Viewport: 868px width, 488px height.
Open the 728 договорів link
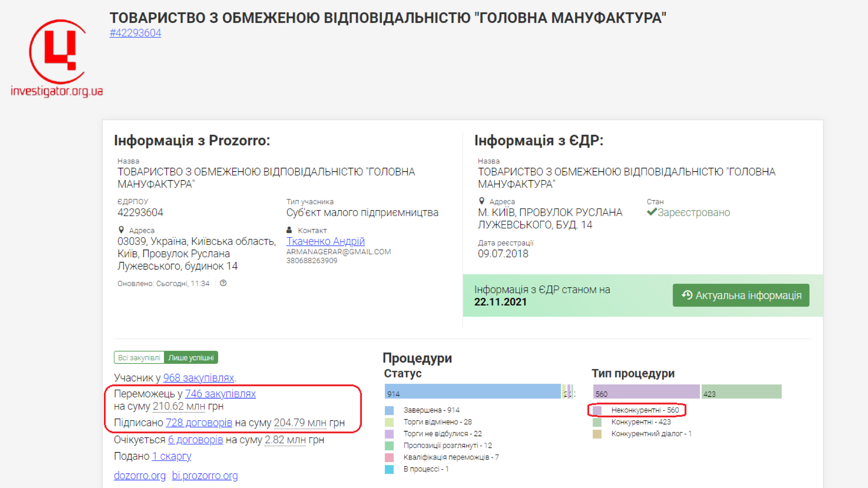click(x=199, y=423)
